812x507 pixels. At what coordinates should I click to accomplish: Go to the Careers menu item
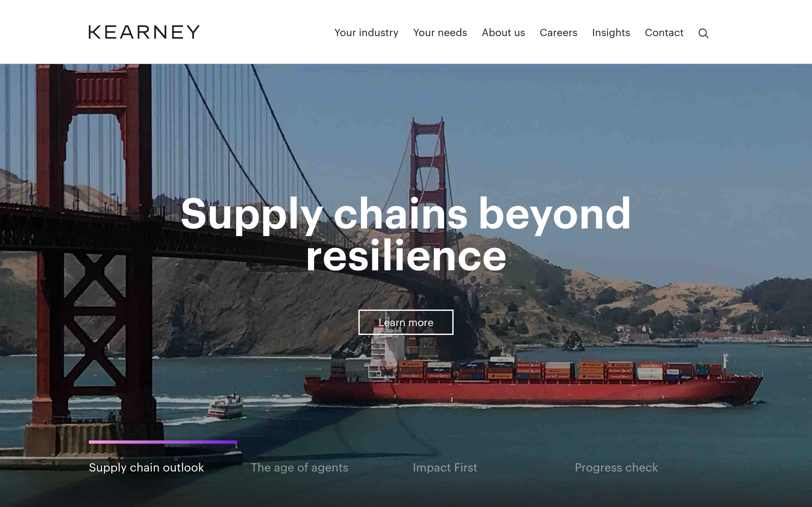pyautogui.click(x=558, y=33)
